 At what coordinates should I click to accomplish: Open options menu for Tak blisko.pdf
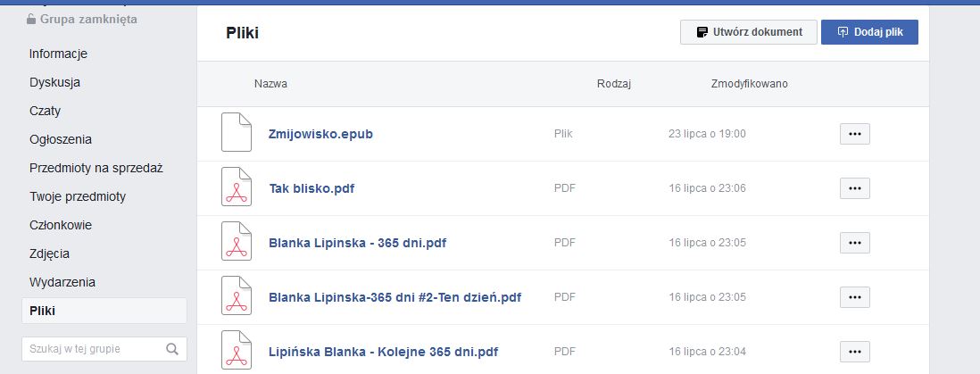coord(854,188)
